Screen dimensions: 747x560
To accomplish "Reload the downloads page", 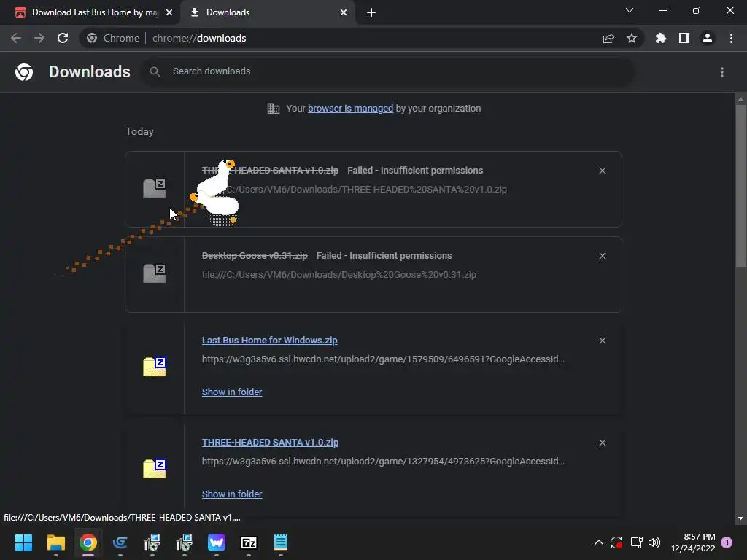I will [x=63, y=38].
